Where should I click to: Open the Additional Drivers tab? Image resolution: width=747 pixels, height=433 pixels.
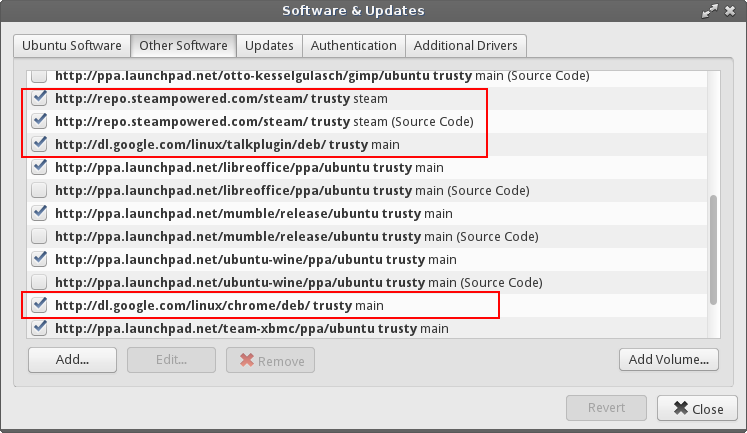point(465,46)
